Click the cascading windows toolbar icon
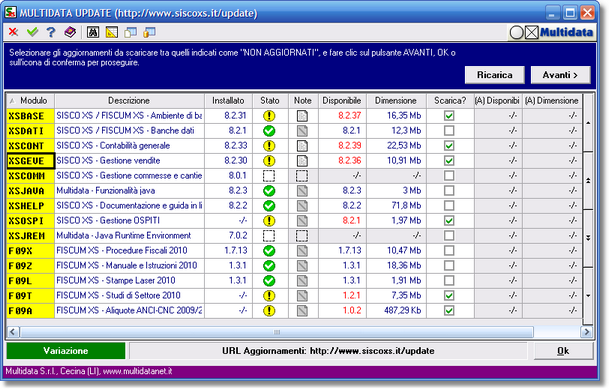The image size is (609, 390). (130, 32)
